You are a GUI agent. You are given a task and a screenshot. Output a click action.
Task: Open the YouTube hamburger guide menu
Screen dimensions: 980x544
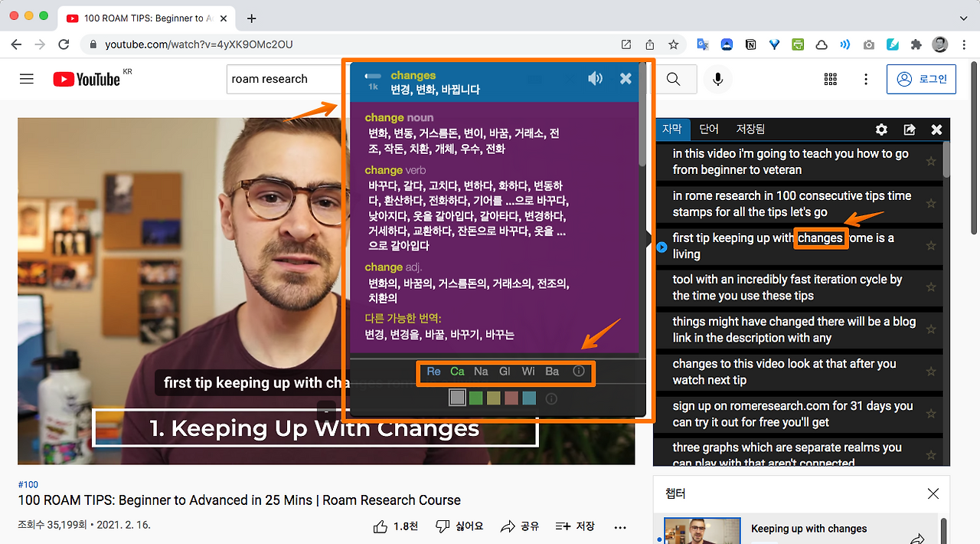click(x=27, y=79)
